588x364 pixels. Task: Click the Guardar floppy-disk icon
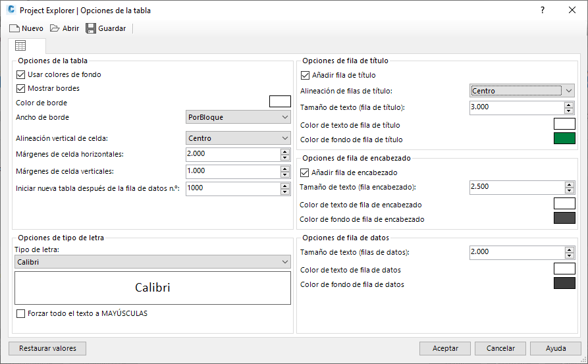91,28
